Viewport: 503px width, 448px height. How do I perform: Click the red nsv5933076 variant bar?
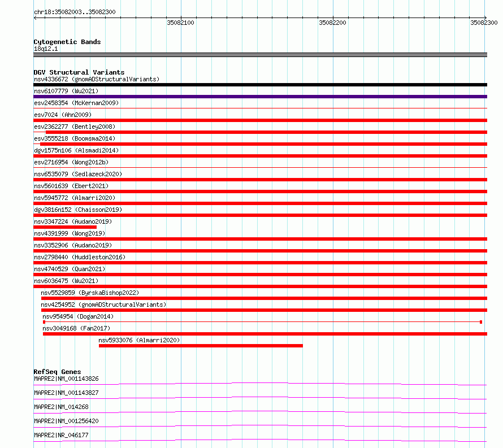[201, 346]
